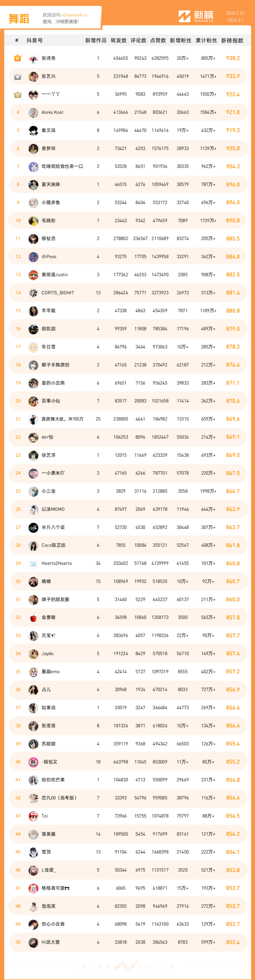Viewport: 255px width, 980px height.
Task: Click the 舞蹈 category title
Action: point(19,19)
